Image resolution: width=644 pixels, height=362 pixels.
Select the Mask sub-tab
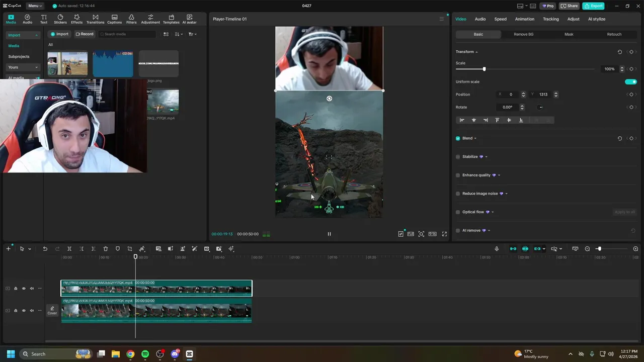click(x=569, y=34)
